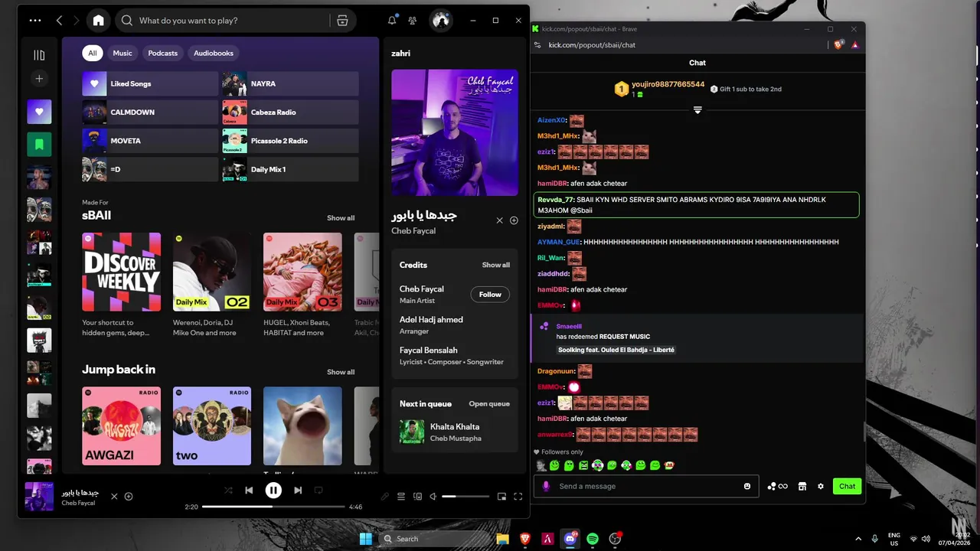Viewport: 980px width, 551px height.
Task: Open Your Episodes in the sidebar
Action: tap(39, 144)
